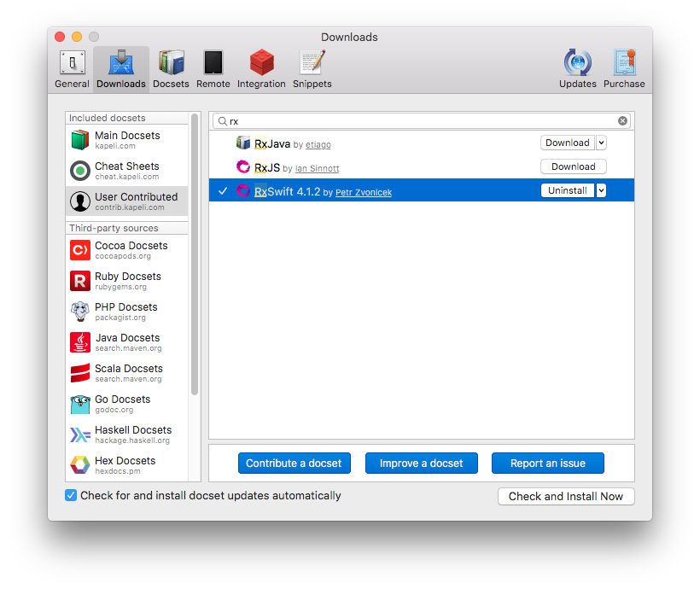Viewport: 700px width, 589px height.
Task: Open Petr Zvonicek author link
Action: 364,192
